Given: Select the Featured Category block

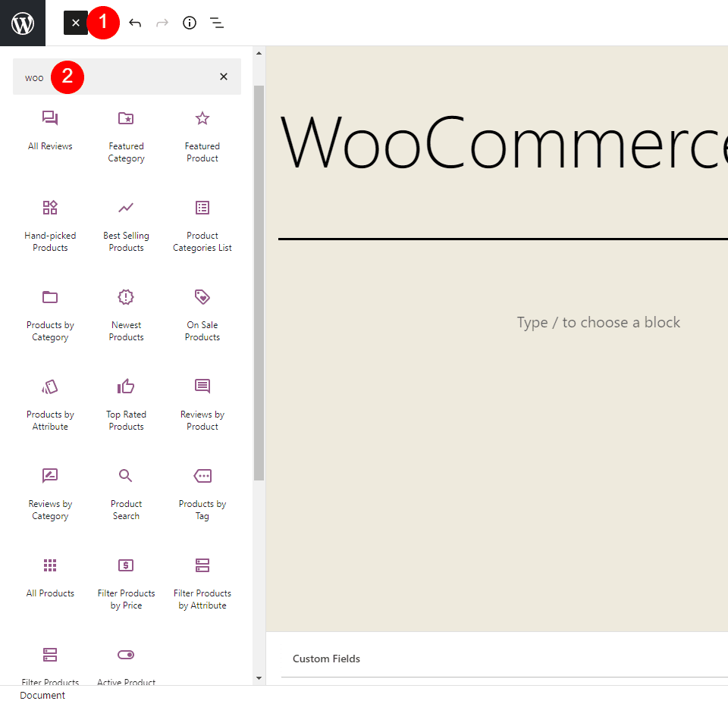Looking at the screenshot, I should pyautogui.click(x=126, y=136).
